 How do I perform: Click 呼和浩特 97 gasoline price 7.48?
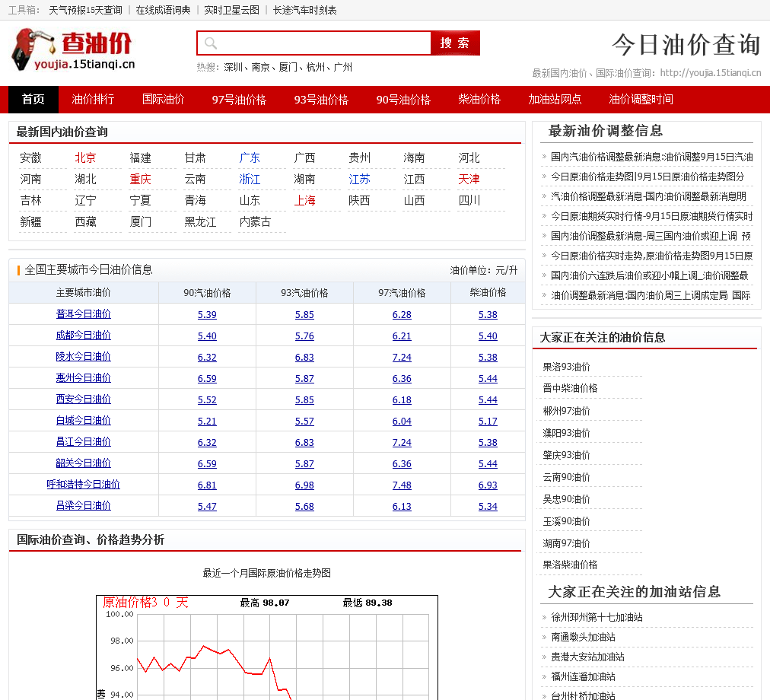coord(402,485)
